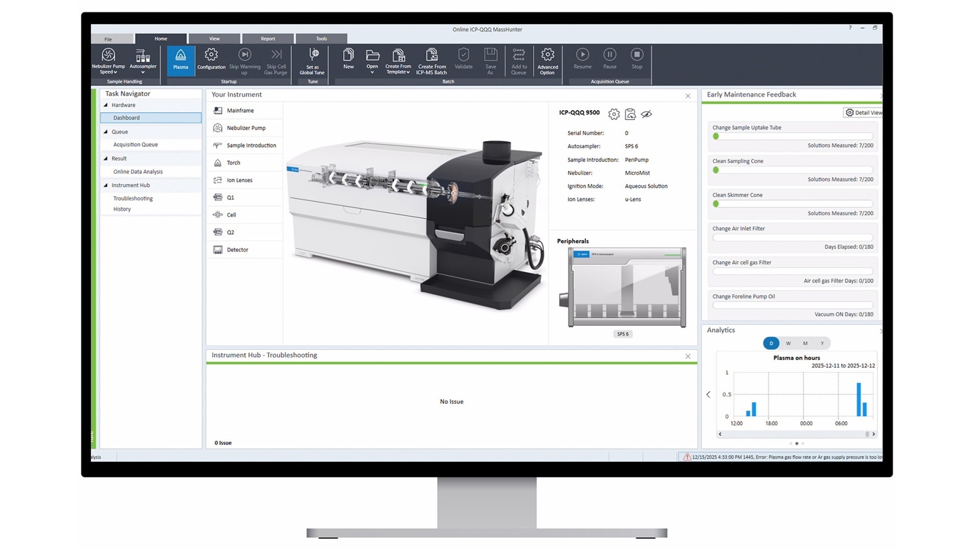Go to previous analytics chart
The width and height of the screenshot is (980, 551).
[708, 394]
